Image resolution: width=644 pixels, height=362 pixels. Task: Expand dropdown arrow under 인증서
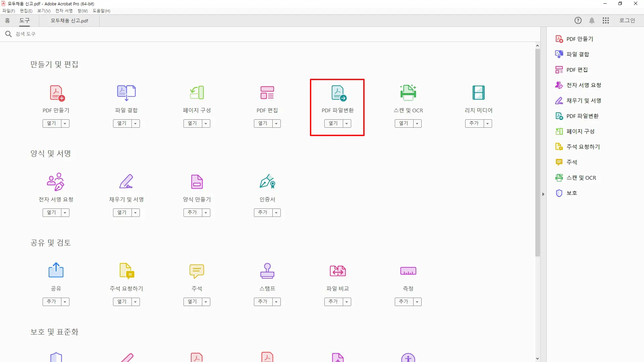click(x=276, y=213)
